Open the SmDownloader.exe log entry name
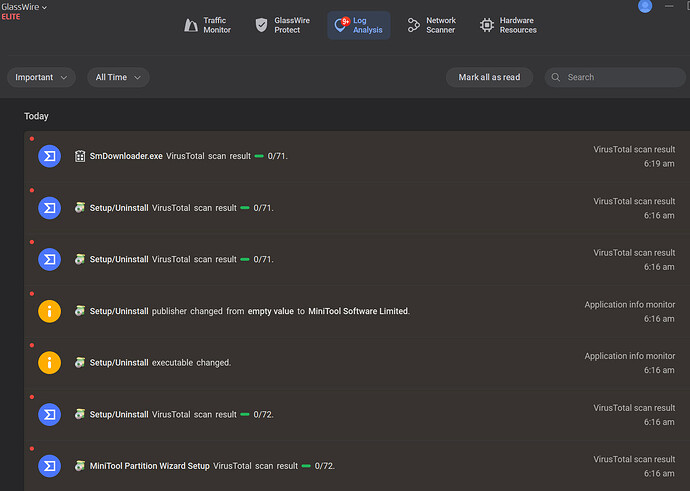 point(126,157)
